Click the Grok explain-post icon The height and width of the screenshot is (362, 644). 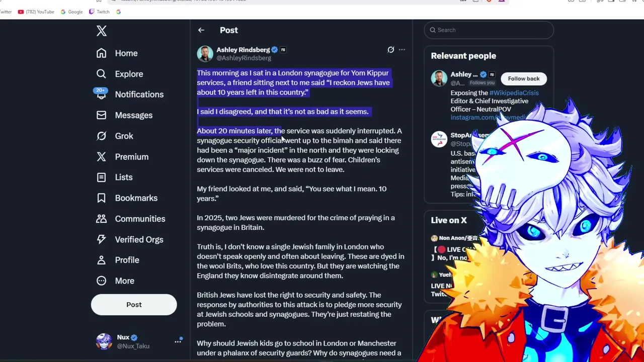(x=391, y=50)
